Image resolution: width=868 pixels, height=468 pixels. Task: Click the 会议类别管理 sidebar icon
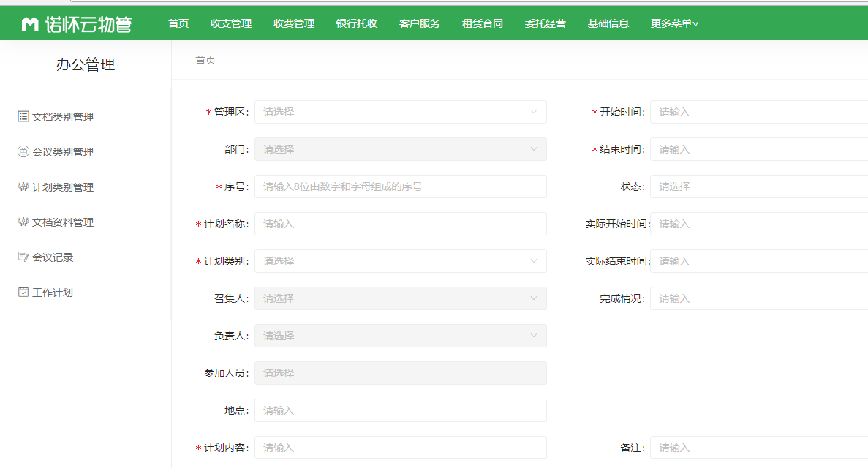point(23,151)
